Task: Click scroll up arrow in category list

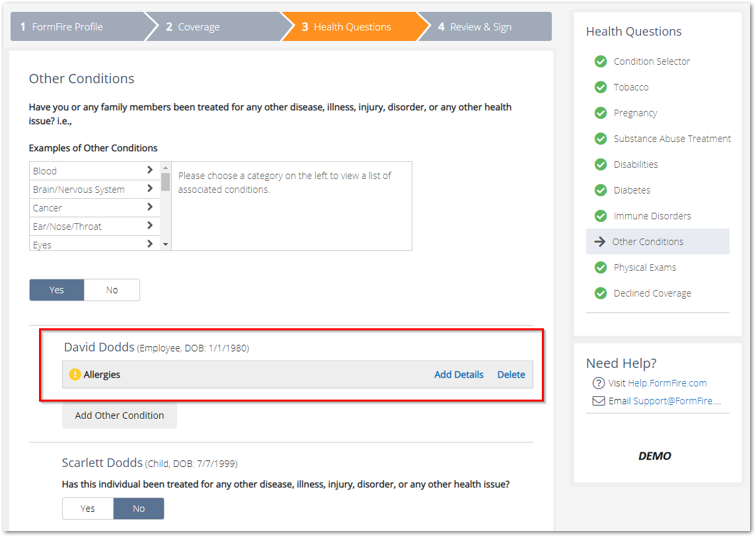Action: click(165, 168)
